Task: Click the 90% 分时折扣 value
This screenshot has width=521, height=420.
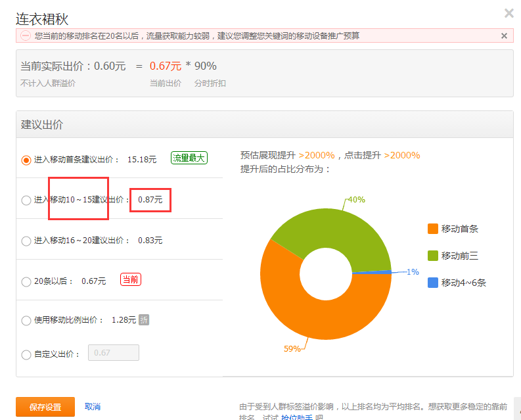Action: [x=206, y=66]
